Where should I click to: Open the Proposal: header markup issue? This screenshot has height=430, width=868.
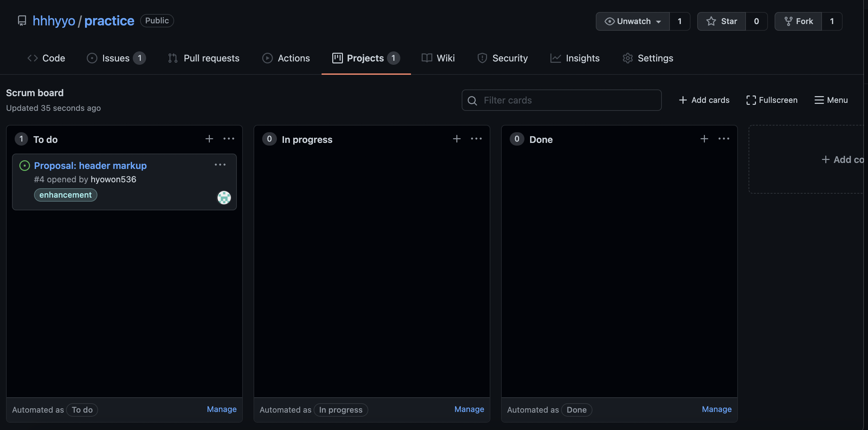[90, 165]
